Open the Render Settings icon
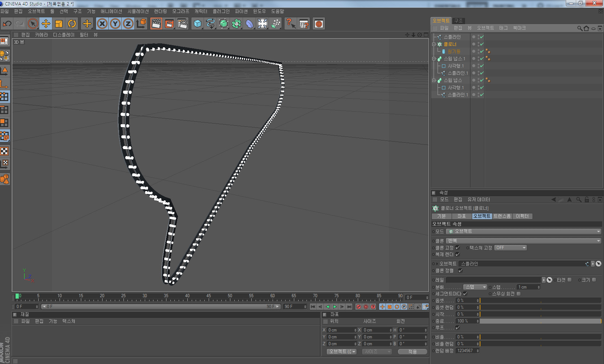The width and height of the screenshot is (604, 364). [183, 24]
